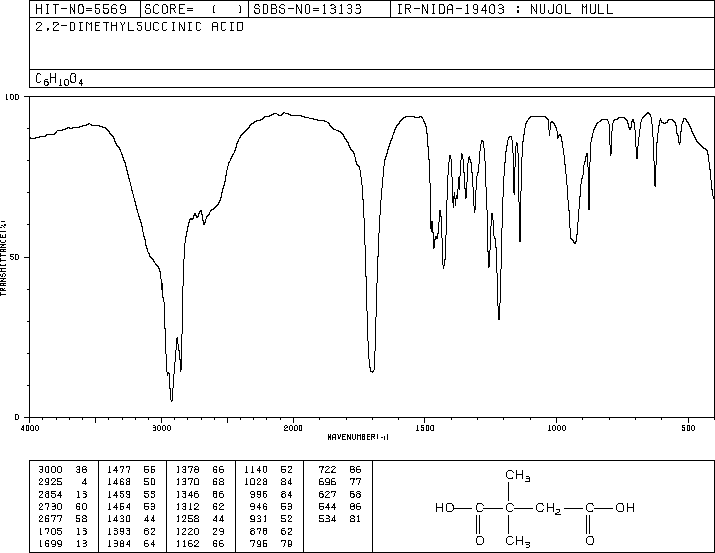Click the peak table row 1140 62
The height and width of the screenshot is (553, 715).
(269, 470)
